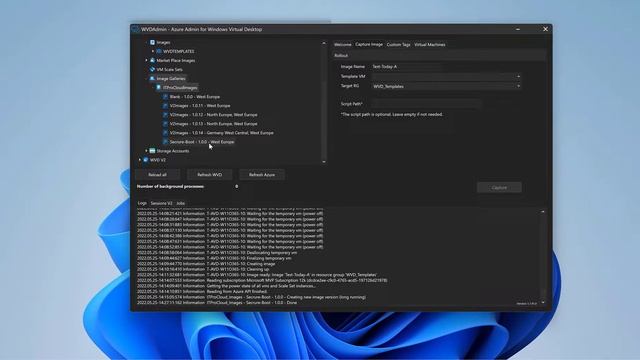Image resolution: width=640 pixels, height=360 pixels.
Task: Click the script path optional hint text
Action: pyautogui.click(x=392, y=114)
